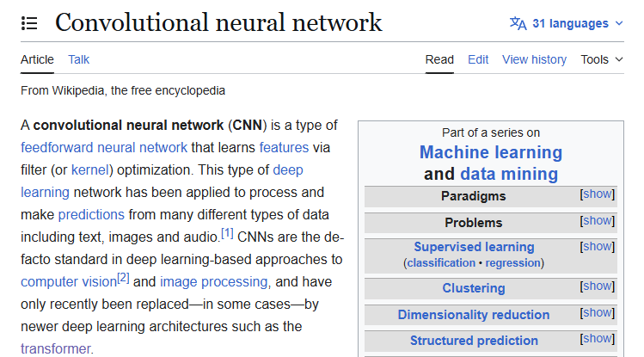Open the Machine learning series link
Screen dimensions: 644x357
(x=490, y=153)
